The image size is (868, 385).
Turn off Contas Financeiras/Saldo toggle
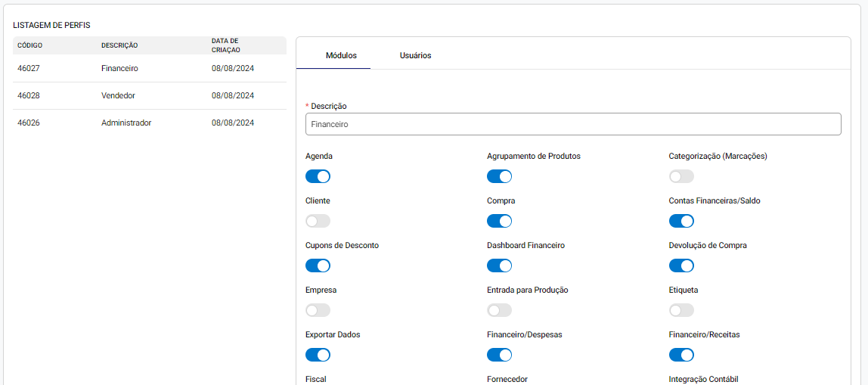[x=681, y=221]
